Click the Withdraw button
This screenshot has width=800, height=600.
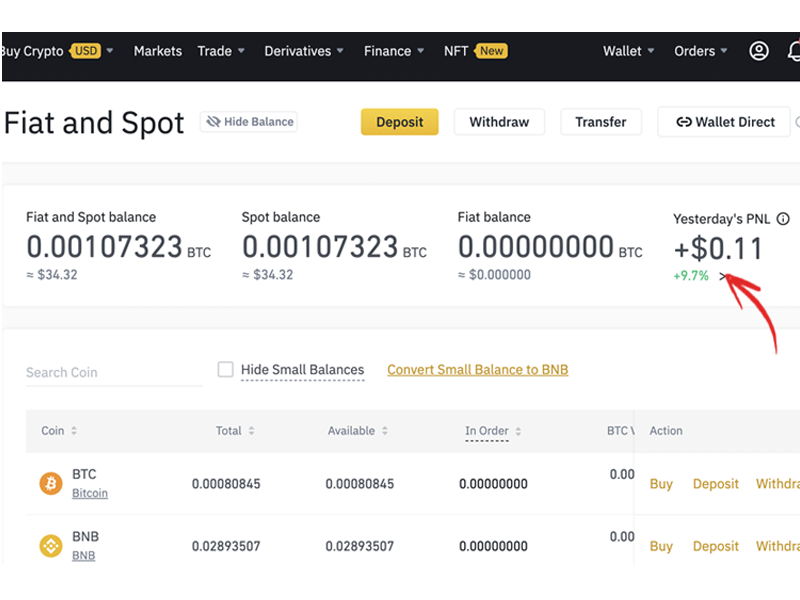(499, 122)
